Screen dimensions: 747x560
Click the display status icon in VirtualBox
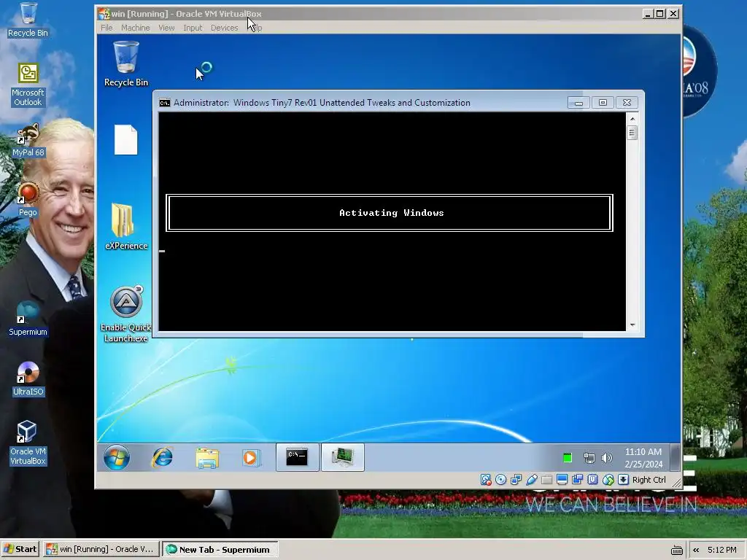(562, 480)
